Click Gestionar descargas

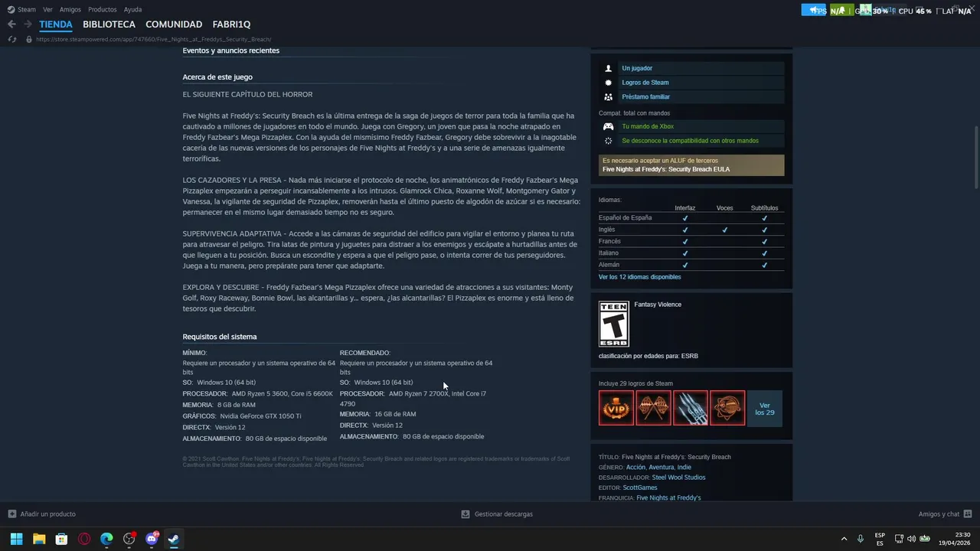504,514
